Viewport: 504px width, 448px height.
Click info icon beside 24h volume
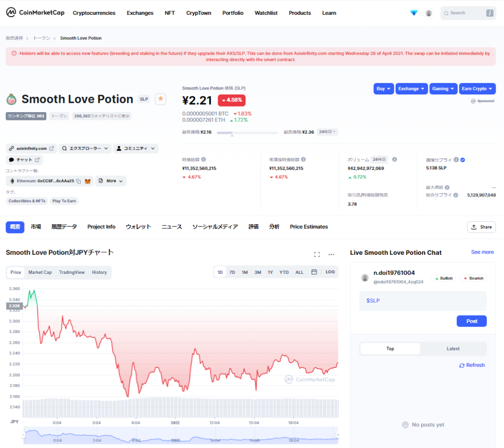pos(394,159)
